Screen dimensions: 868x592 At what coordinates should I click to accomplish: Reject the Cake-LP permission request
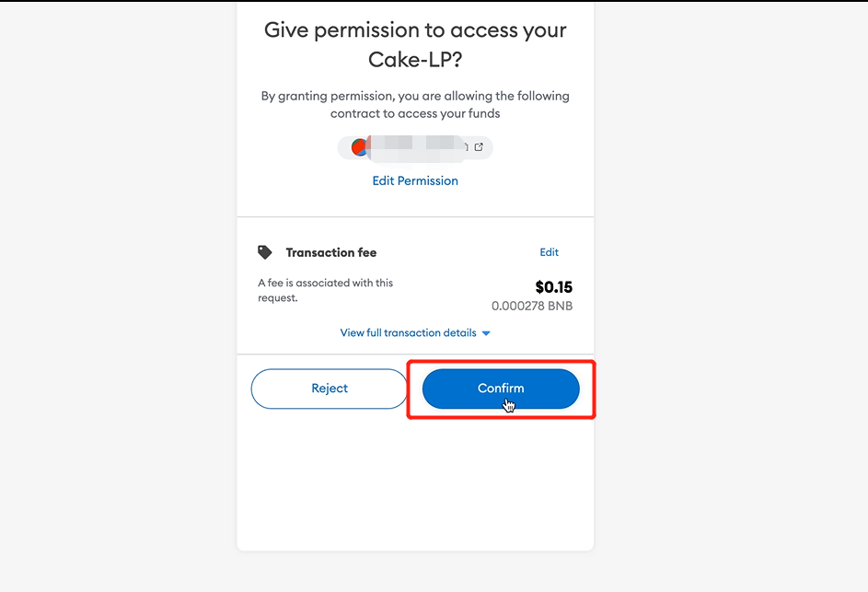(x=330, y=389)
